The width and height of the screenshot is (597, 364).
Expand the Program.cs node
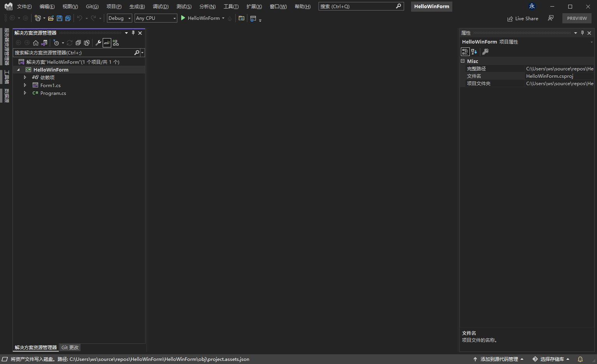click(25, 93)
